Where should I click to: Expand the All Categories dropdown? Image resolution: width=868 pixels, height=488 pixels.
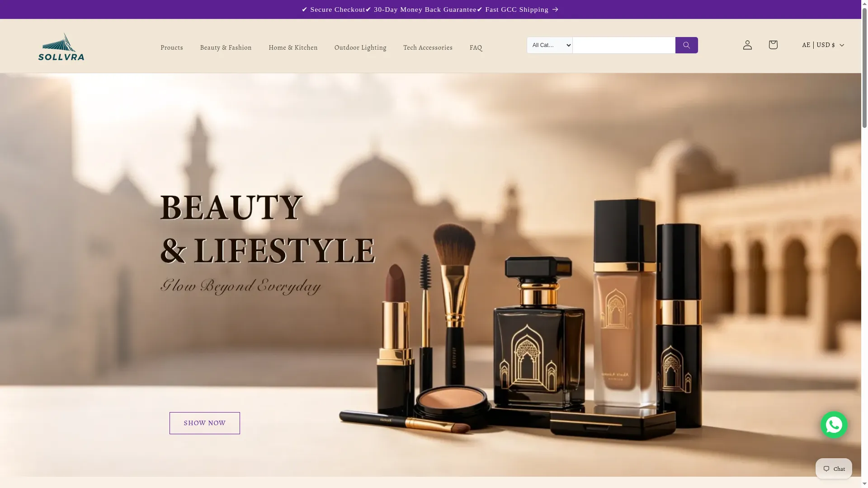coord(550,45)
